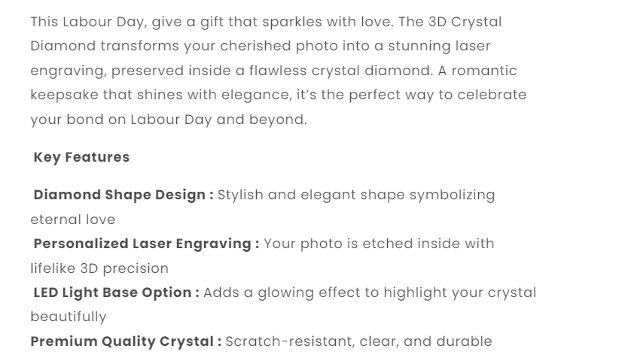Screen dimensions: 619x364
Task: Click the "Diamond Shape Design :" bold label
Action: (123, 195)
